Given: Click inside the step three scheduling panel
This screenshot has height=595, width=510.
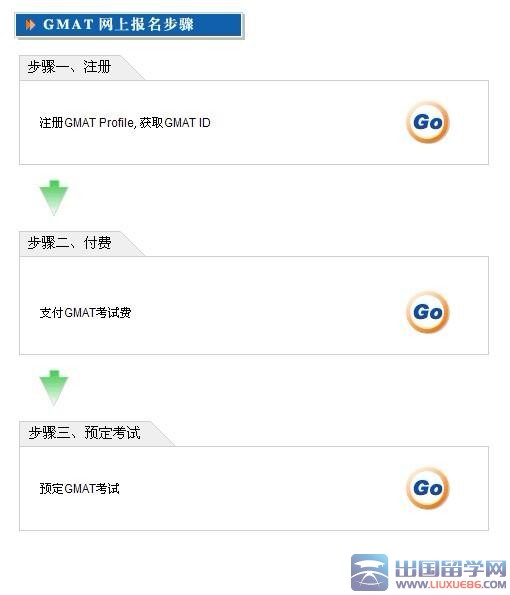Looking at the screenshot, I should tap(254, 488).
